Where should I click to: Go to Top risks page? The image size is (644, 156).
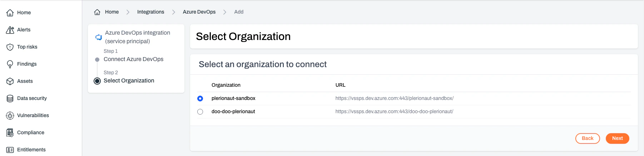coord(27,47)
